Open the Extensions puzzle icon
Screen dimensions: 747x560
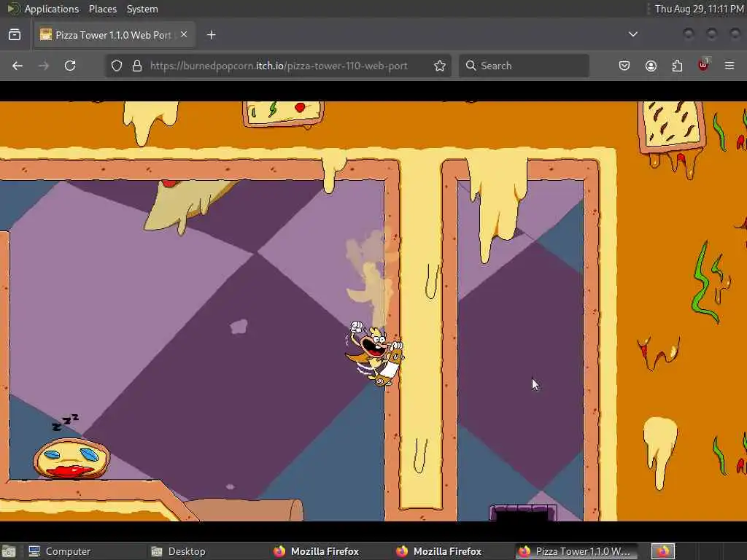(x=677, y=66)
